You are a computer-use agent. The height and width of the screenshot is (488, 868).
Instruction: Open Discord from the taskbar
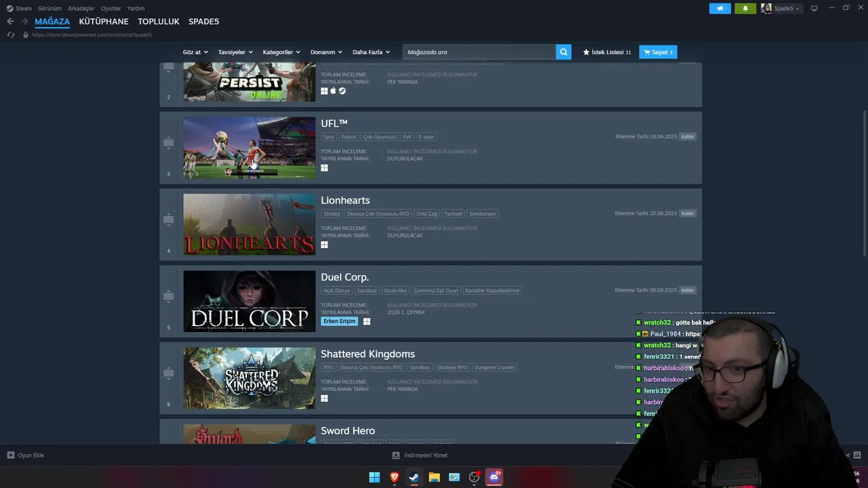point(494,477)
